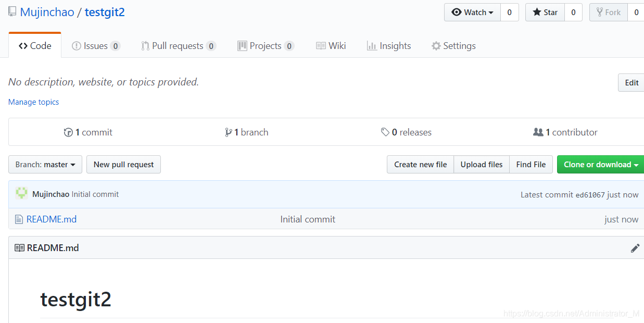Open the Wiki tab

pyautogui.click(x=331, y=46)
